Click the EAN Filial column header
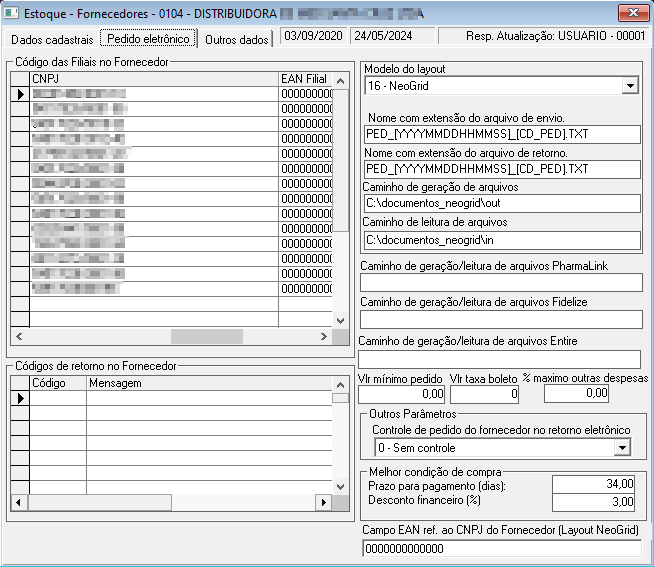The width and height of the screenshot is (654, 567). [305, 79]
